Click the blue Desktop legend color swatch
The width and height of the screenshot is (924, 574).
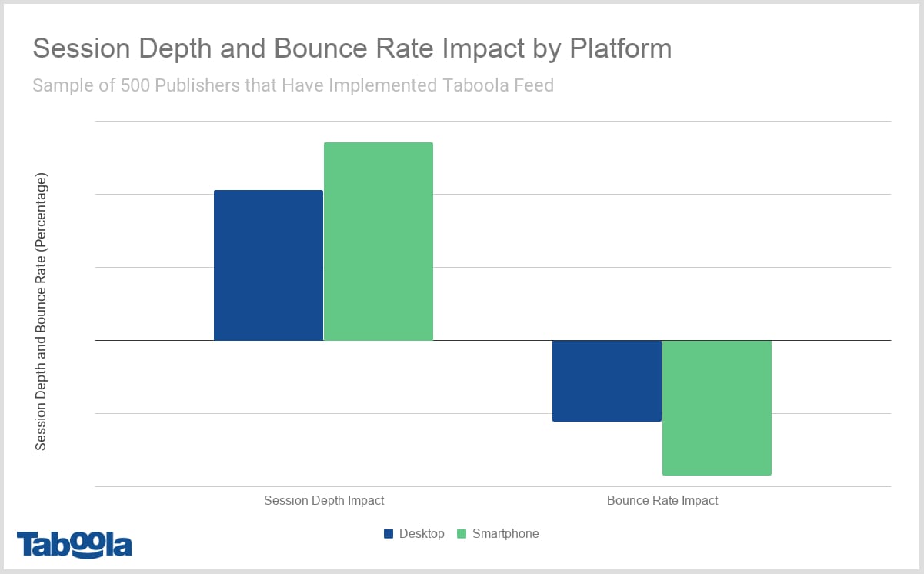(389, 533)
